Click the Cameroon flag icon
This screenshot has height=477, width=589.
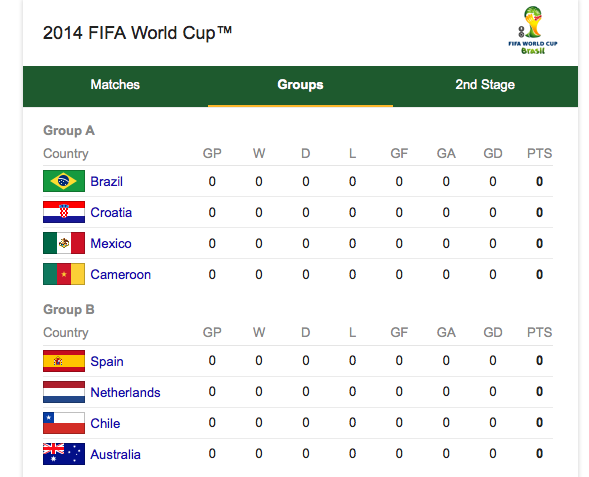[64, 274]
